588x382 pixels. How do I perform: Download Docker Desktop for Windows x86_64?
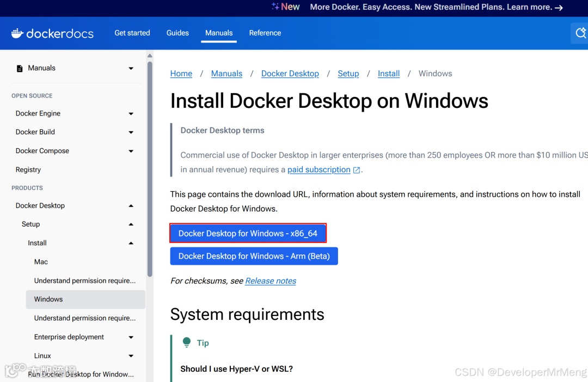tap(248, 233)
